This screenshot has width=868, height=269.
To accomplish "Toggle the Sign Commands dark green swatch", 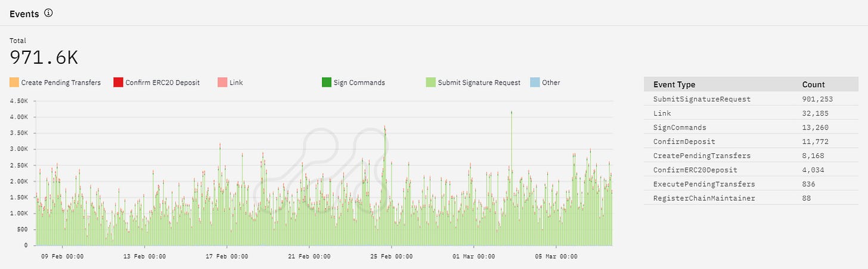I will tap(326, 82).
